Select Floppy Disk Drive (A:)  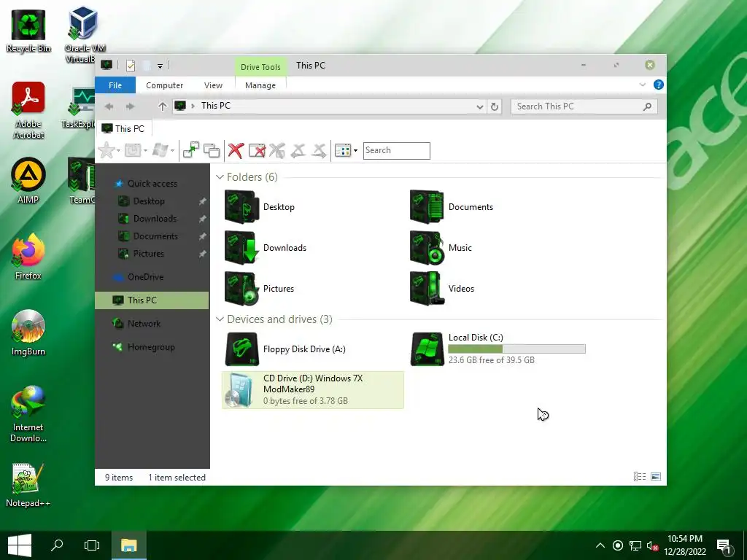285,349
